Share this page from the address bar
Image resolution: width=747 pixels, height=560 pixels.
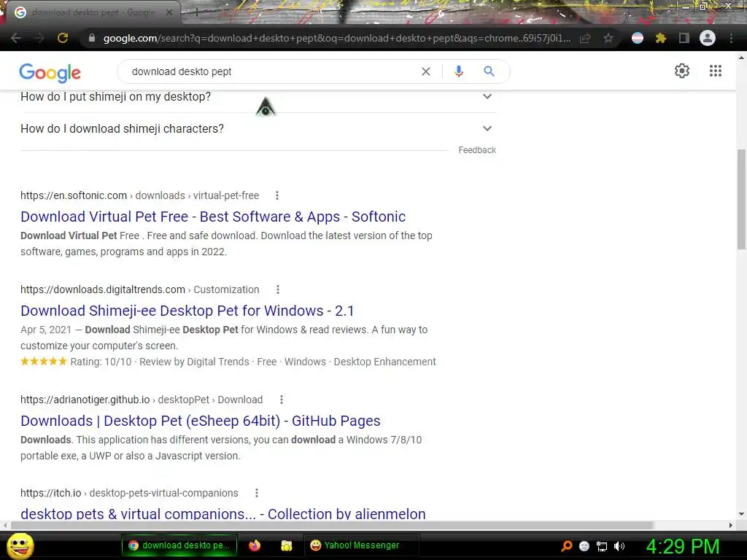point(585,38)
